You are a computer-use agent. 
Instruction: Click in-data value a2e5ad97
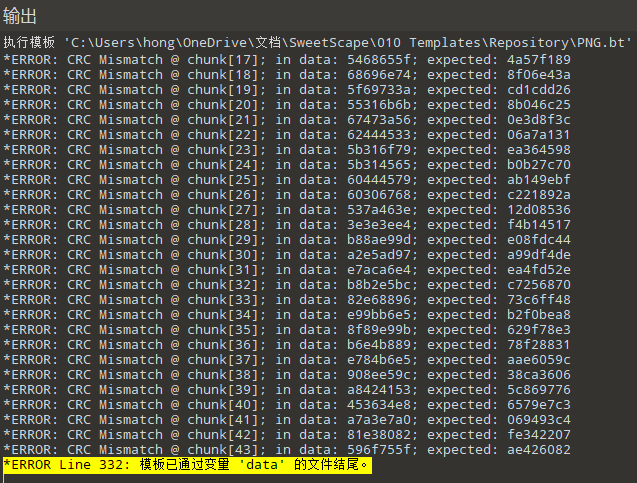click(x=379, y=255)
